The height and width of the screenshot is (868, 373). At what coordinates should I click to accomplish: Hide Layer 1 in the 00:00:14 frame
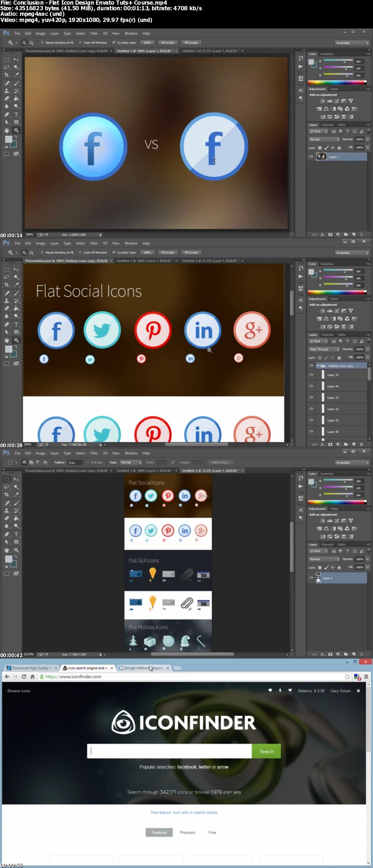311,157
